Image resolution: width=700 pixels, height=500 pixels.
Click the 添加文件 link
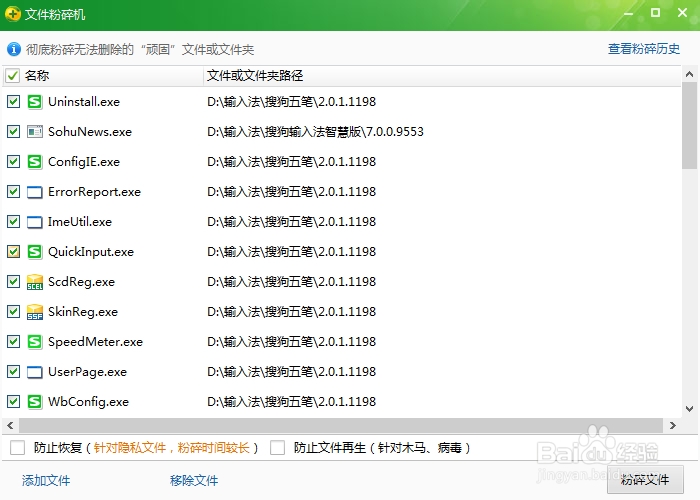click(x=46, y=480)
